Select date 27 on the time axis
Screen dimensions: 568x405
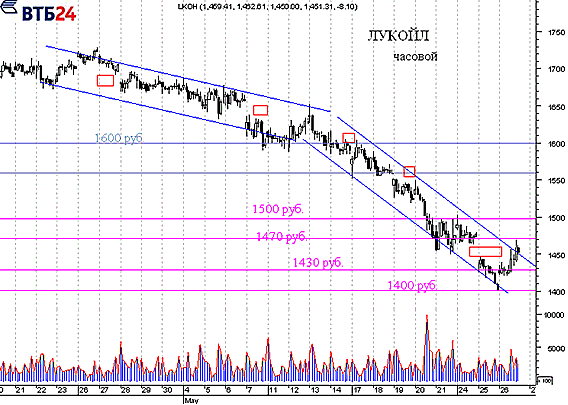(104, 391)
